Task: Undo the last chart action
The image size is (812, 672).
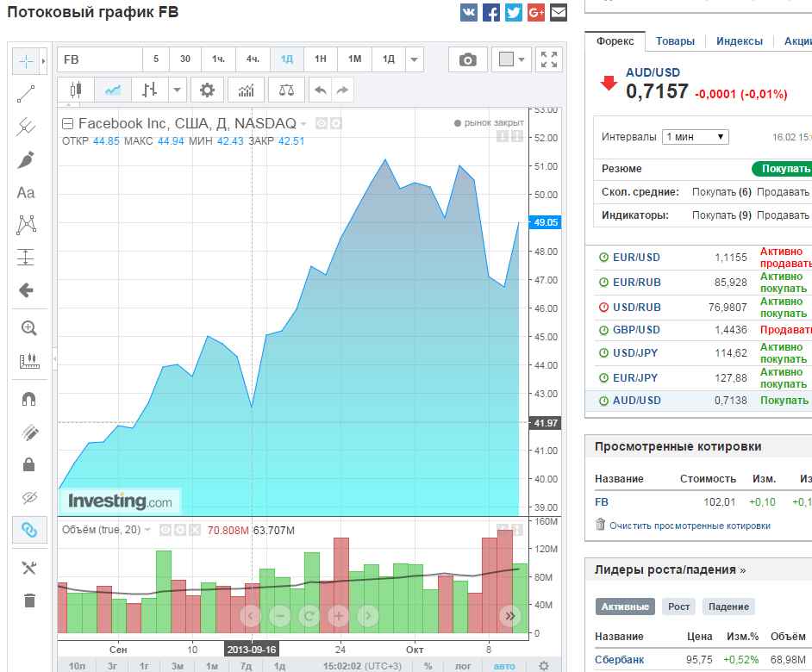Action: (x=321, y=90)
